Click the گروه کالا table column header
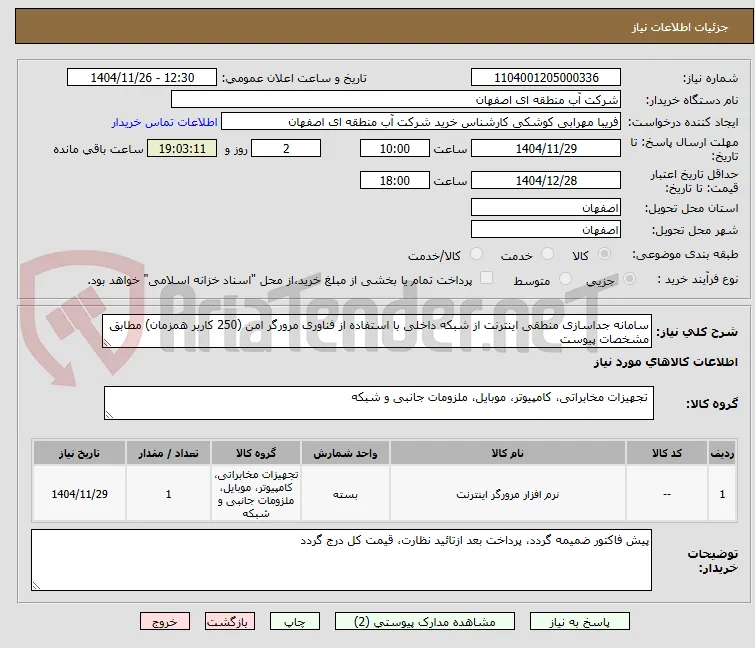Screen dimensions: 755x648 (x=256, y=453)
